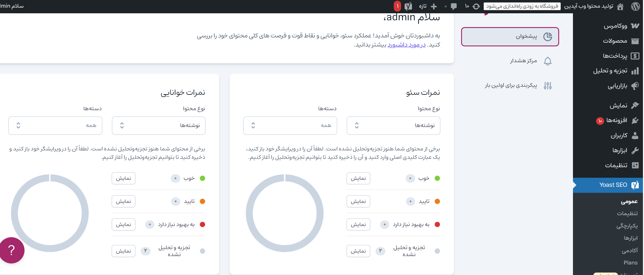
Task: Click the site name تولید محتوا وب آیدین
Action: coord(589,6)
